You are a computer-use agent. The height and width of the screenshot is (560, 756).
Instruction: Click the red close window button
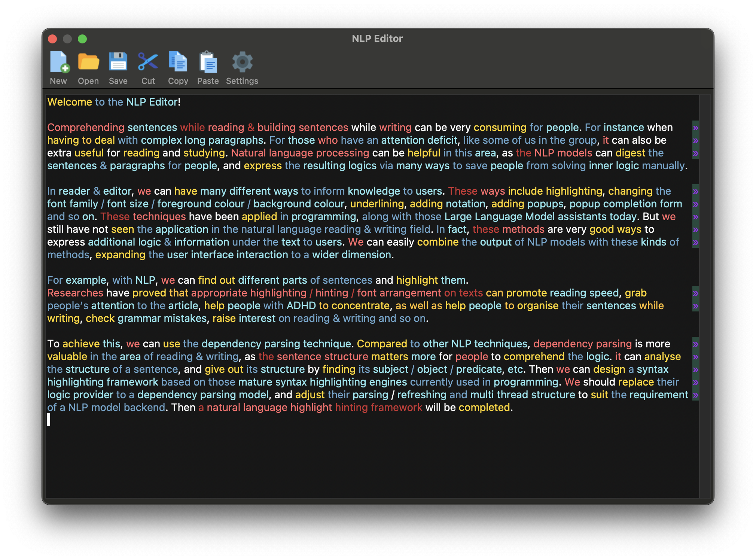52,39
